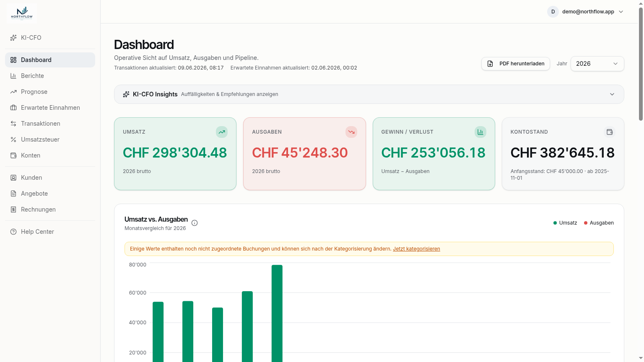644x362 pixels.
Task: Open Angebote in the sidebar
Action: pyautogui.click(x=50, y=194)
